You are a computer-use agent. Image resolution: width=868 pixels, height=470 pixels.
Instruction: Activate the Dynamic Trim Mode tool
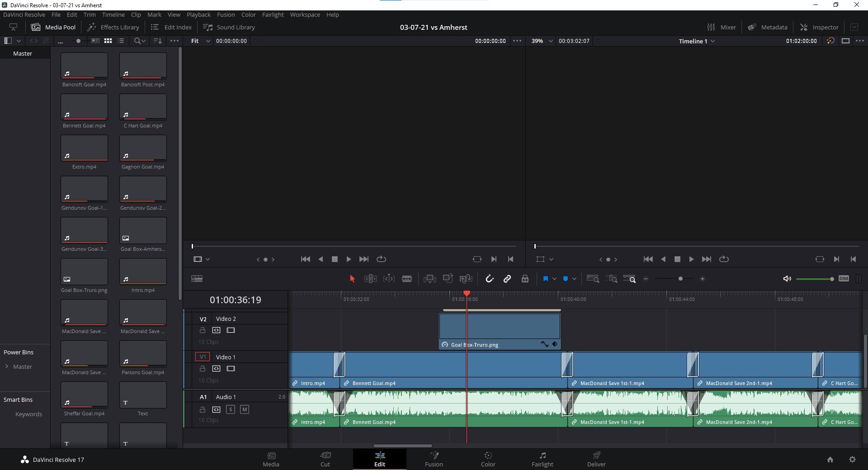(x=389, y=279)
